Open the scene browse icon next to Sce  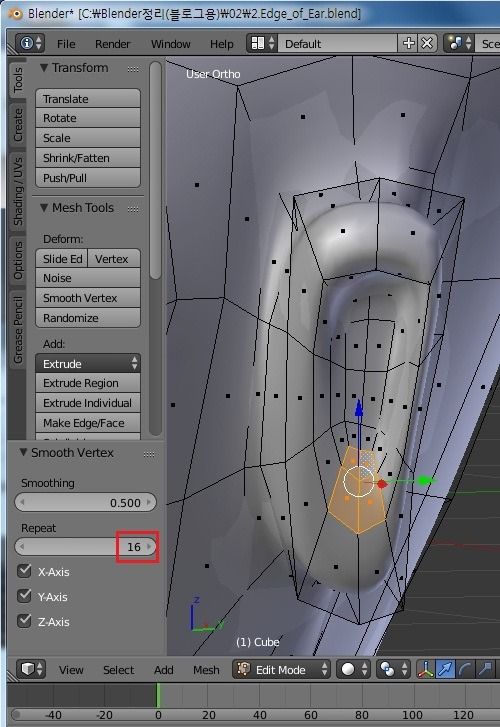point(460,44)
